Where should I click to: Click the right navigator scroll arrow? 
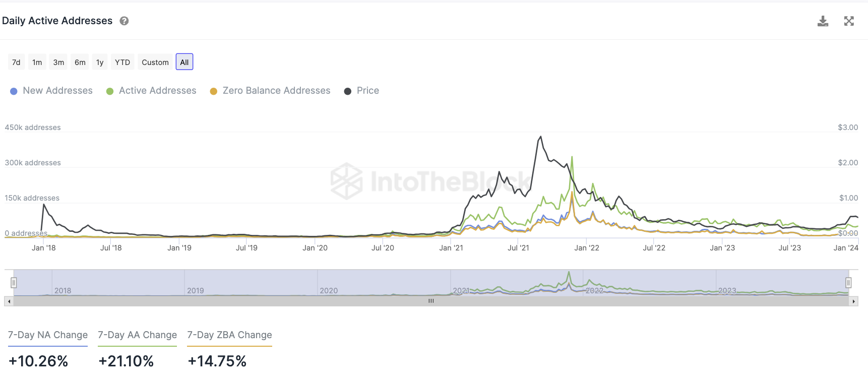(853, 301)
